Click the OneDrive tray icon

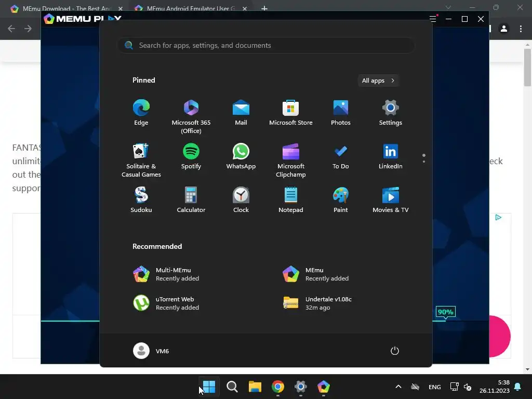coord(415,387)
